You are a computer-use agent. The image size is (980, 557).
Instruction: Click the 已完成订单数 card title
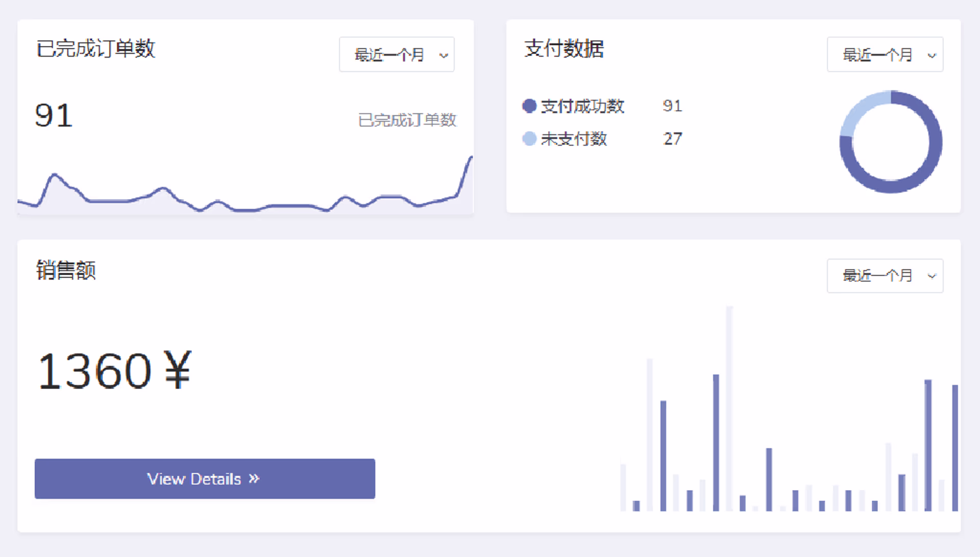coord(95,49)
